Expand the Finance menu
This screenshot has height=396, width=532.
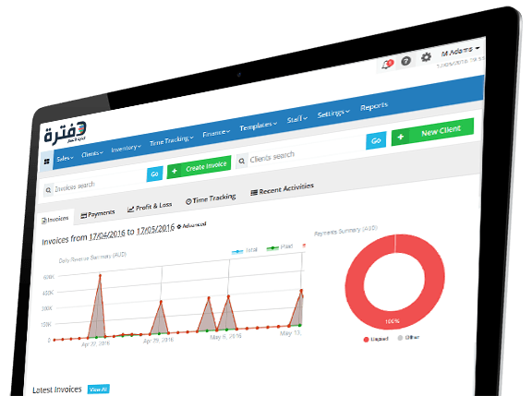[216, 133]
